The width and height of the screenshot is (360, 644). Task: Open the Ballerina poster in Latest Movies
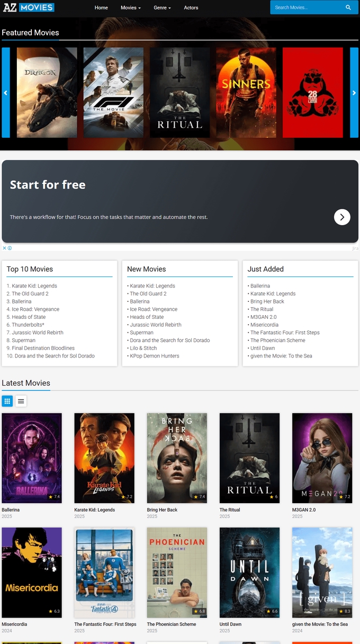point(32,458)
